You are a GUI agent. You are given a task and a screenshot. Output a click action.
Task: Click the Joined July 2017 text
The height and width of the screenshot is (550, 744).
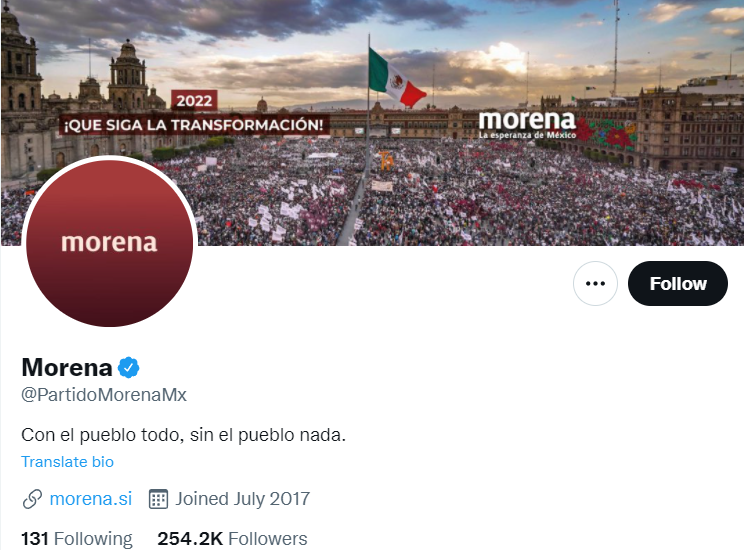(x=242, y=499)
